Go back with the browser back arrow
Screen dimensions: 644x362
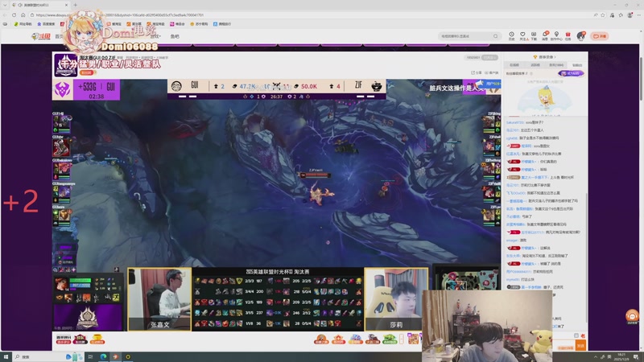[x=5, y=14]
